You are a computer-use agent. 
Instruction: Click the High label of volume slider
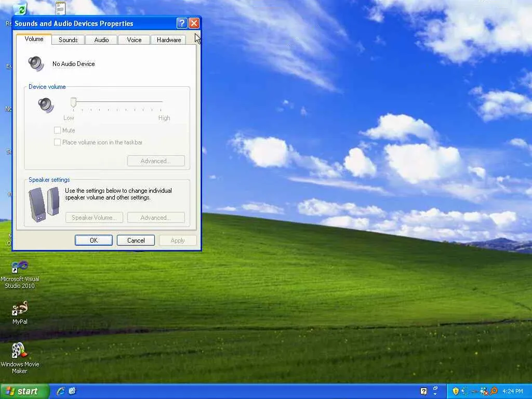coord(164,118)
